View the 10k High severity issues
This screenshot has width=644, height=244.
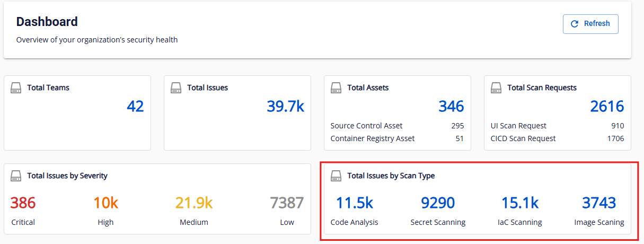click(105, 203)
